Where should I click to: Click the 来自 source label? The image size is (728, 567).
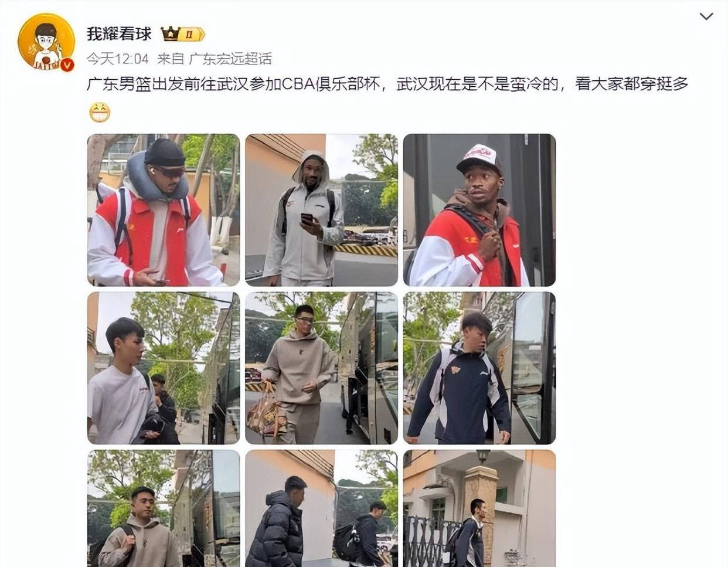pos(170,59)
